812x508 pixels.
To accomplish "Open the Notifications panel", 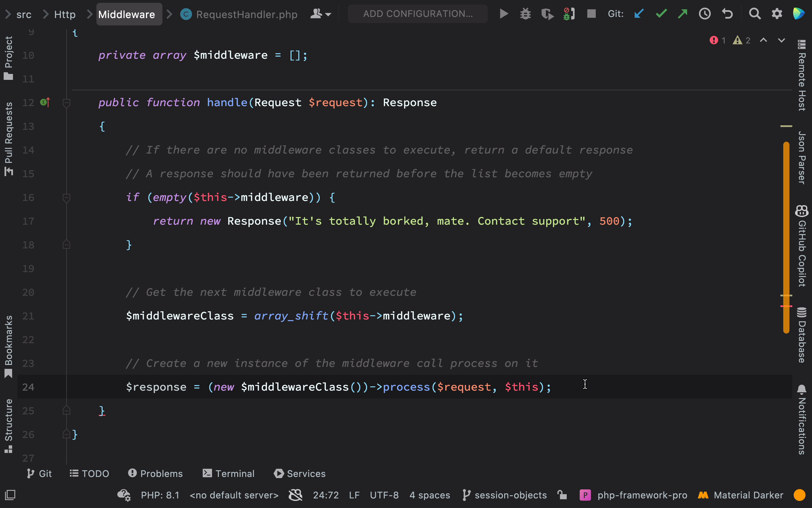I will click(802, 420).
